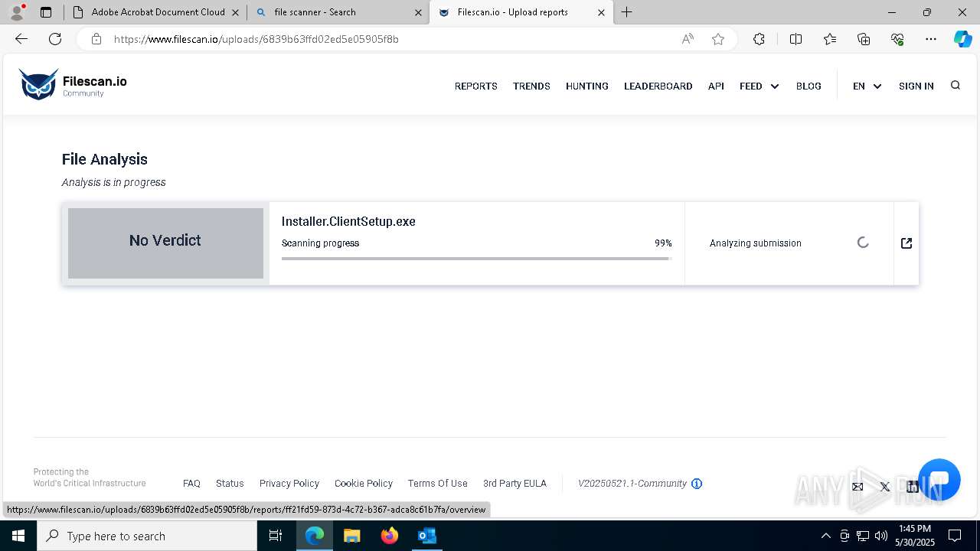This screenshot has height=551, width=980.
Task: Click the scanning progress bar
Action: (477, 259)
